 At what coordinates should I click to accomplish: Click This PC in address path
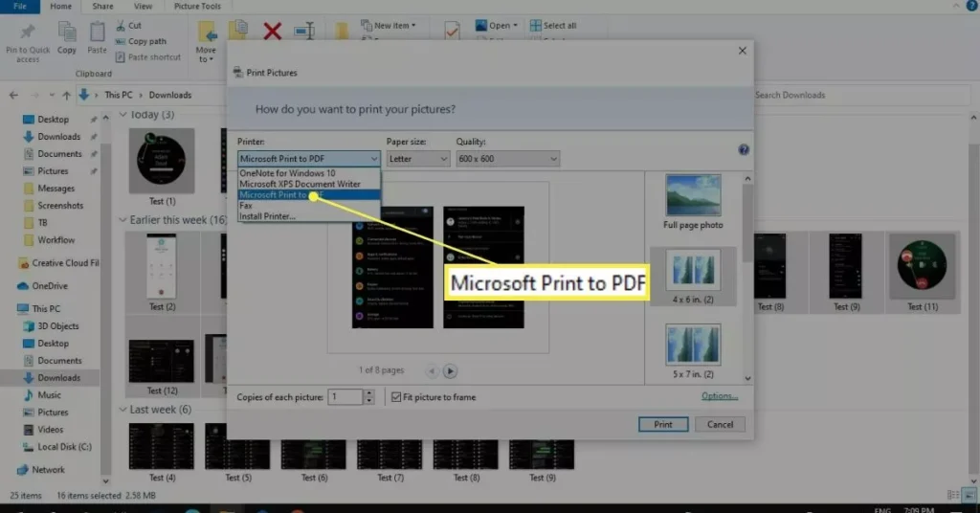pos(119,95)
